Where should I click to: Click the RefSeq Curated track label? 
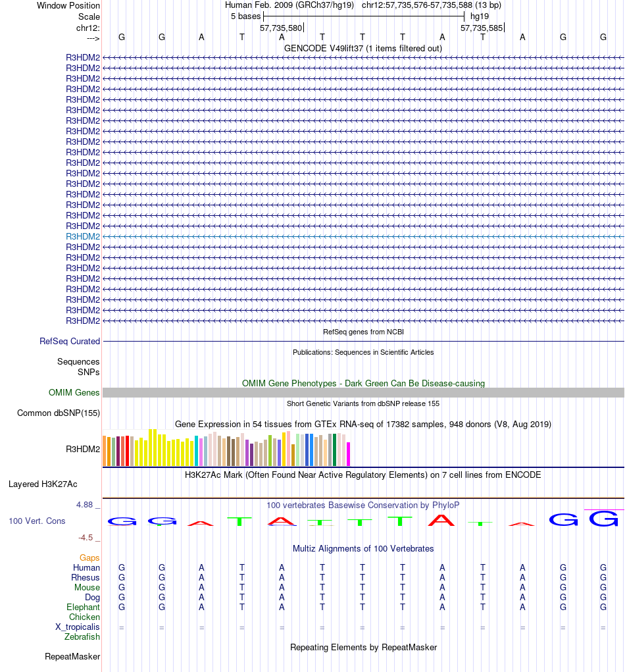point(69,341)
